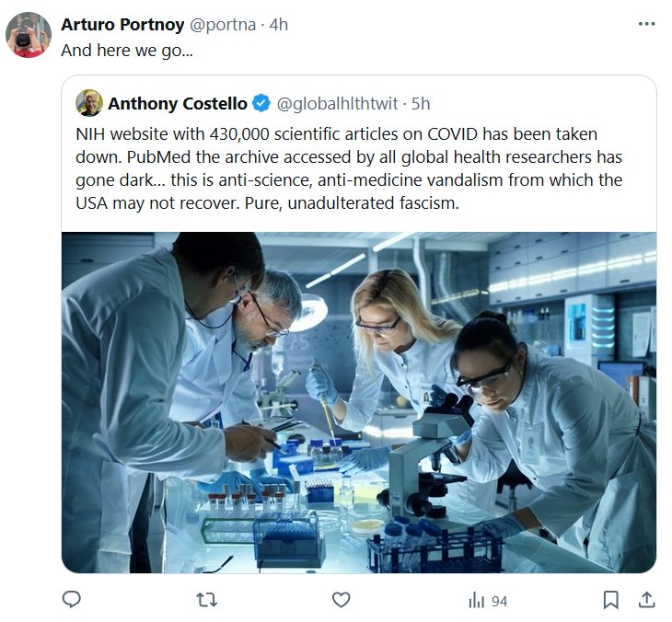
Task: Click the Share post icon
Action: 647,600
